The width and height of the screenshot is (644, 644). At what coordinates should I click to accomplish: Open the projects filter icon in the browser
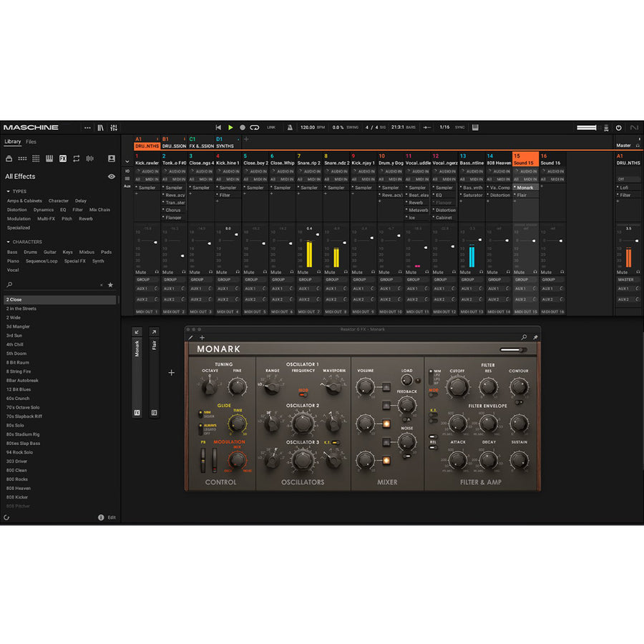point(9,159)
